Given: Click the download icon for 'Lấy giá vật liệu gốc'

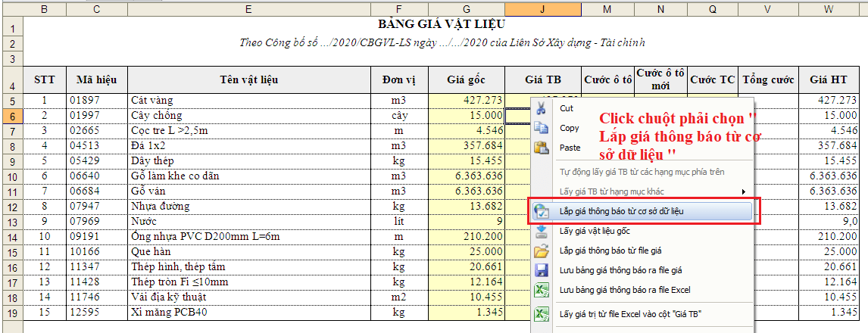Looking at the screenshot, I should (541, 231).
